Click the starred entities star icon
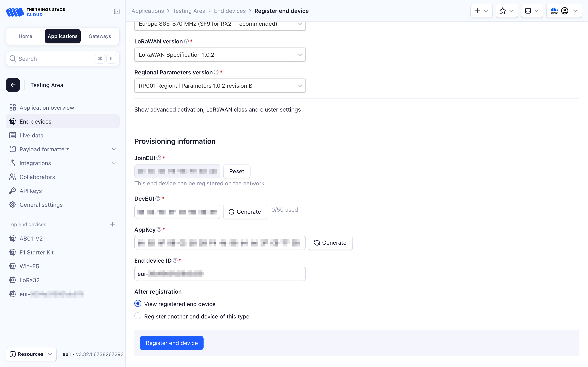588x367 pixels. click(503, 11)
